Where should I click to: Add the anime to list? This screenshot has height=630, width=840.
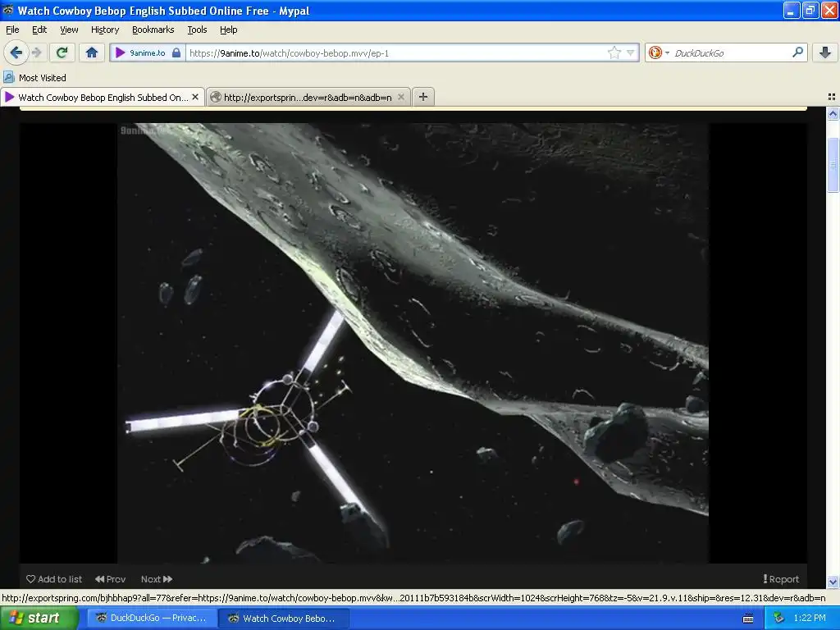point(54,579)
